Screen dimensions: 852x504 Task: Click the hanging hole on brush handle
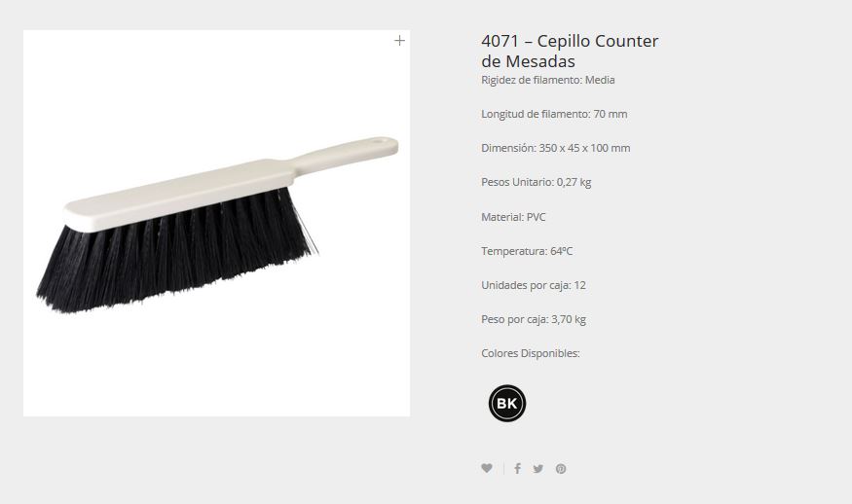coord(383,141)
